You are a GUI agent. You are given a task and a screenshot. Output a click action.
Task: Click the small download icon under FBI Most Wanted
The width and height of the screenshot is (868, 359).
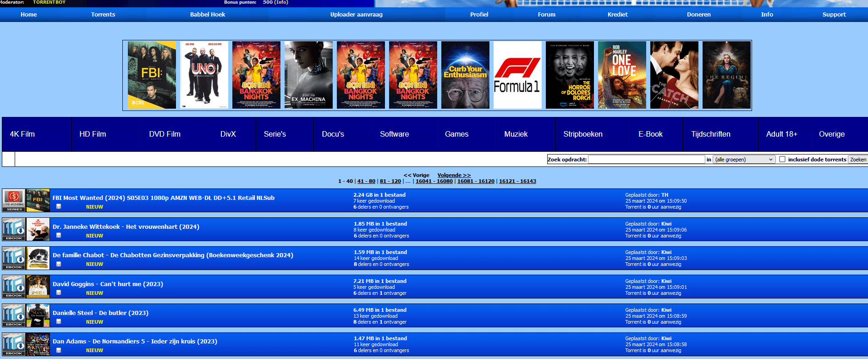pyautogui.click(x=59, y=207)
